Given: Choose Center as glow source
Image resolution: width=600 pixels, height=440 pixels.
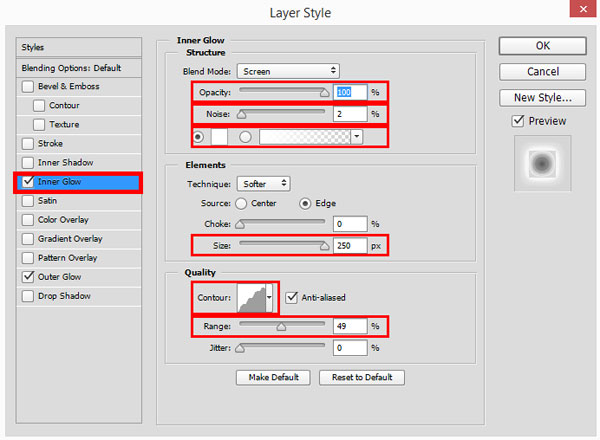Looking at the screenshot, I should [x=241, y=204].
